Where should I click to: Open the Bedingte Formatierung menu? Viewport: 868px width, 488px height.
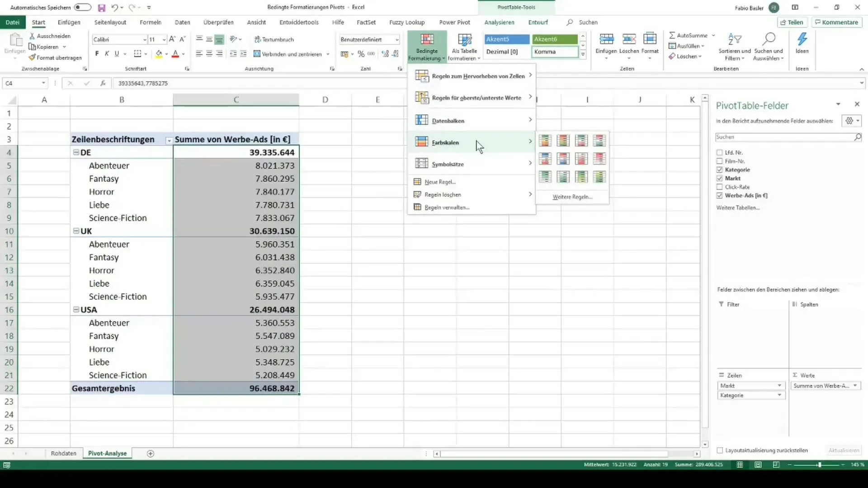(427, 47)
